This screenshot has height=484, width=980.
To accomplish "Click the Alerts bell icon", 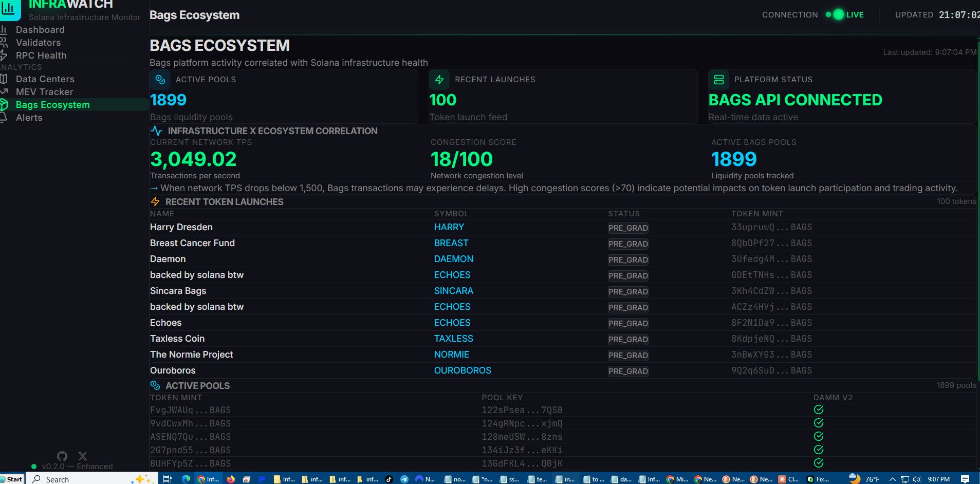I will click(4, 118).
